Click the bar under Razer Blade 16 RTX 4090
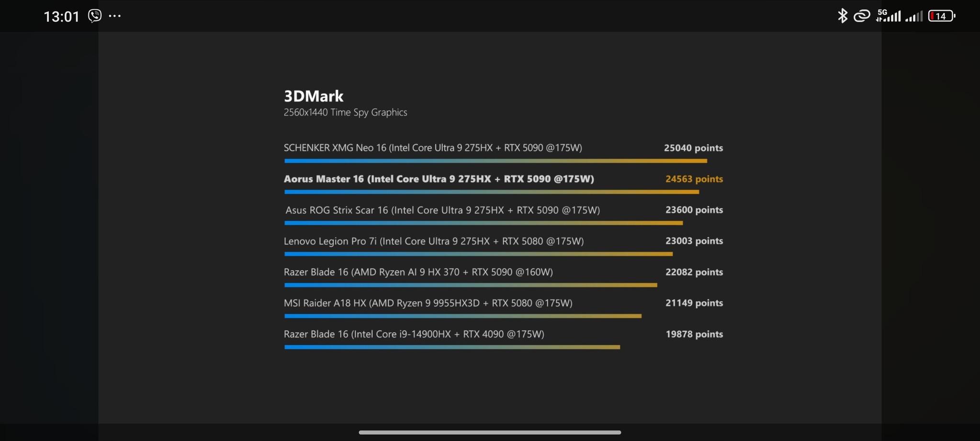The width and height of the screenshot is (980, 441). [x=452, y=347]
